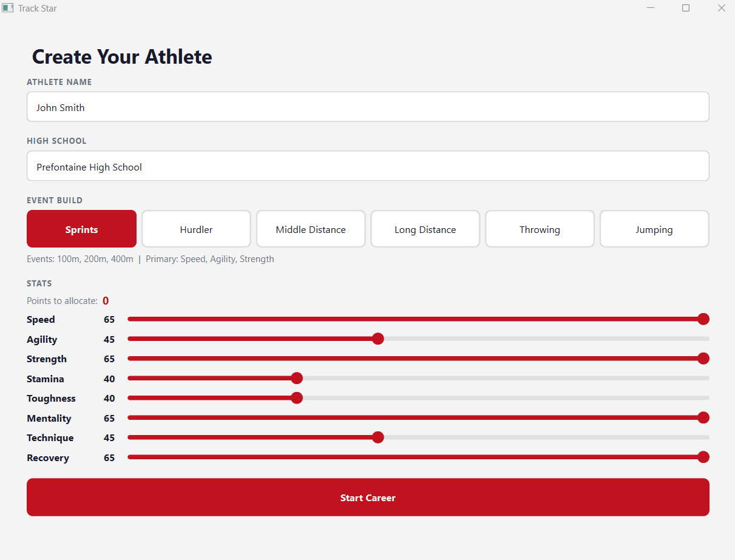Pick the Long Distance event build
Screen dimensions: 735x560
click(x=425, y=229)
